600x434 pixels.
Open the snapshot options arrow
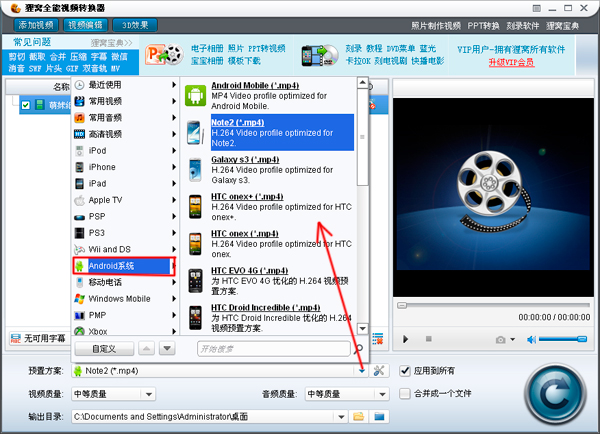(x=512, y=339)
